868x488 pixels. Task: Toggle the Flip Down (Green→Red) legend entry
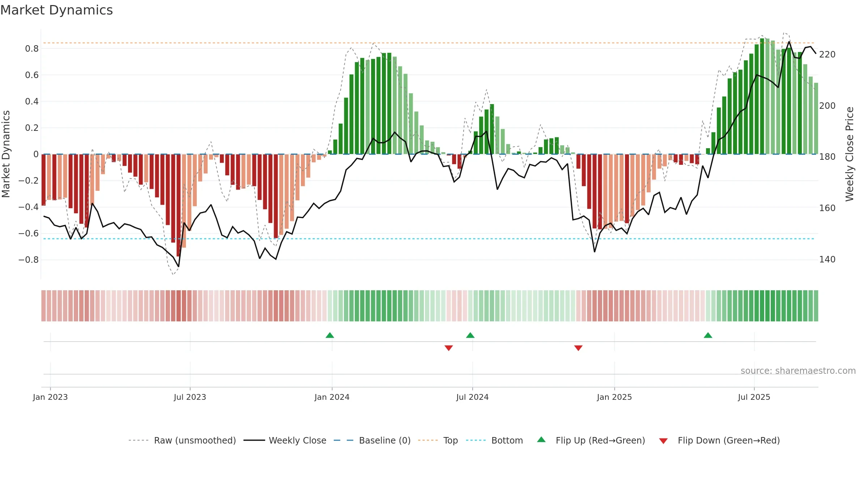(x=719, y=440)
